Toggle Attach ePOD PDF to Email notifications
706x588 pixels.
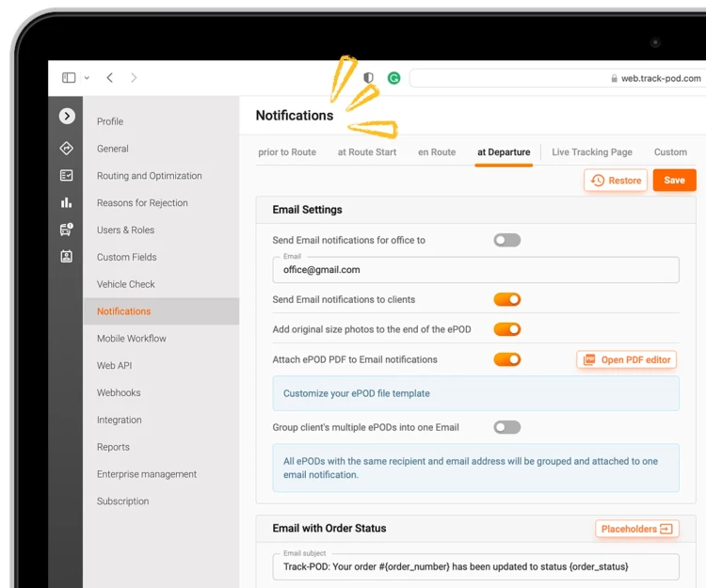point(507,359)
